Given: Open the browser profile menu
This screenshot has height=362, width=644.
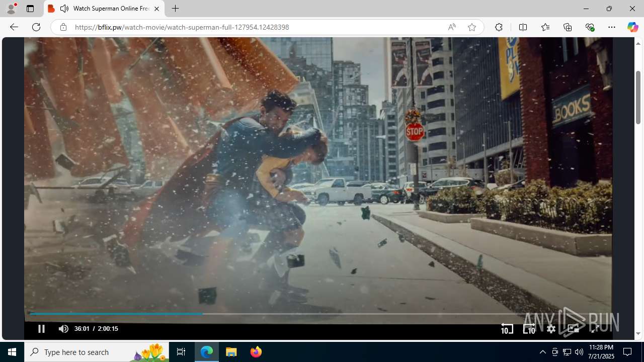Looking at the screenshot, I should pos(11,9).
